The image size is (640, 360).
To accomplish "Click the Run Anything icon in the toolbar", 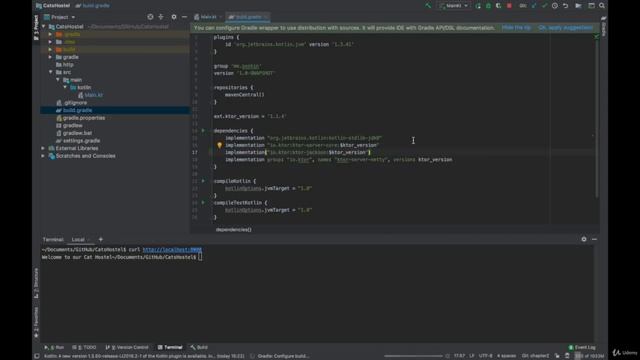I will pyautogui.click(x=578, y=6).
